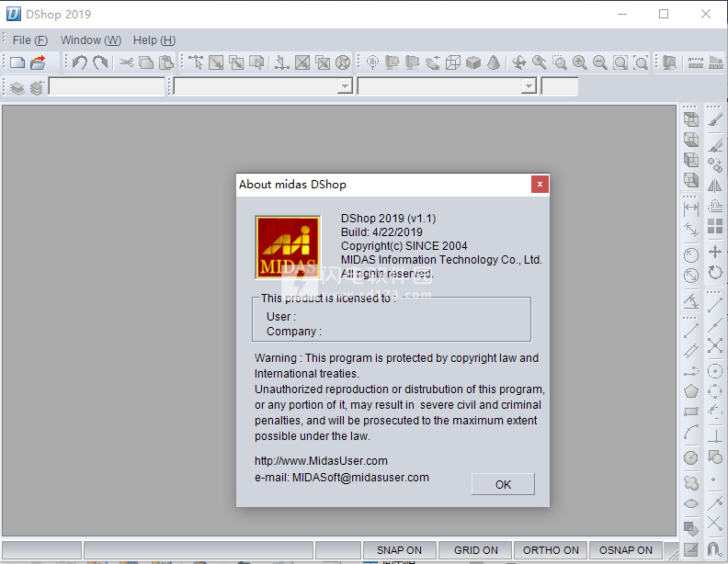Select the angle dimension tool

691,302
